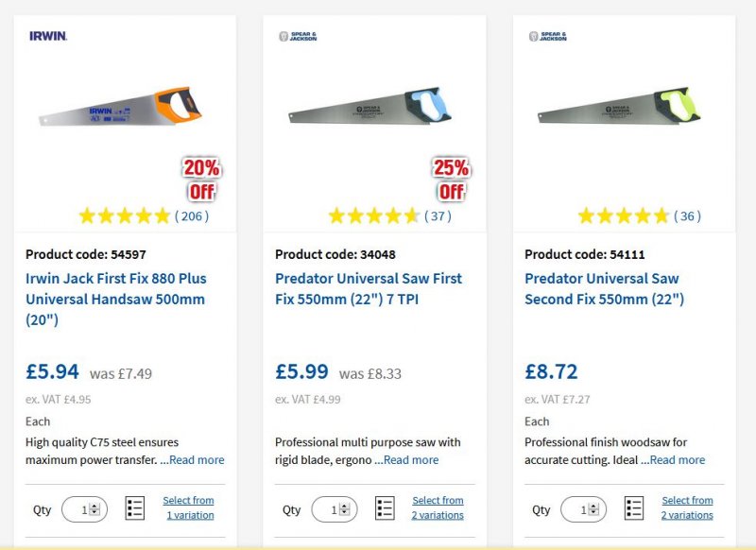Expand Read more on the Irwin saw description
The width and height of the screenshot is (756, 550).
pyautogui.click(x=198, y=460)
